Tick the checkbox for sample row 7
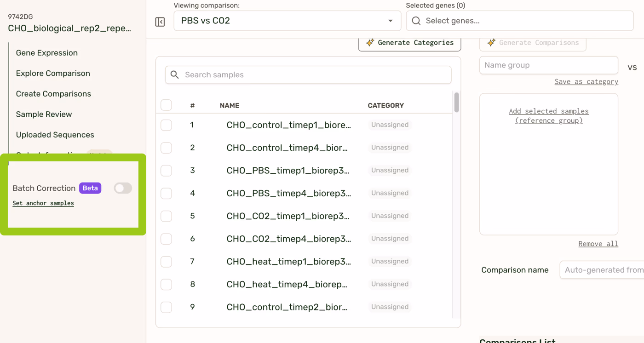This screenshot has width=644, height=343. point(167,262)
